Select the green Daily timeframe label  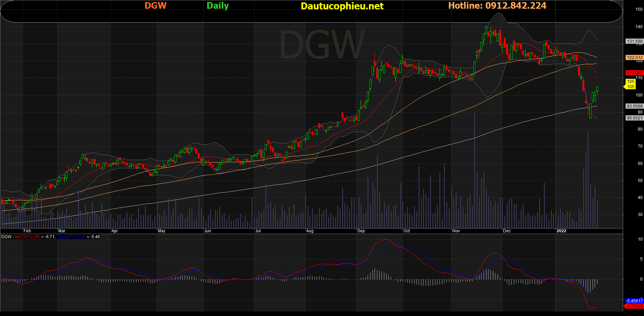click(x=218, y=6)
